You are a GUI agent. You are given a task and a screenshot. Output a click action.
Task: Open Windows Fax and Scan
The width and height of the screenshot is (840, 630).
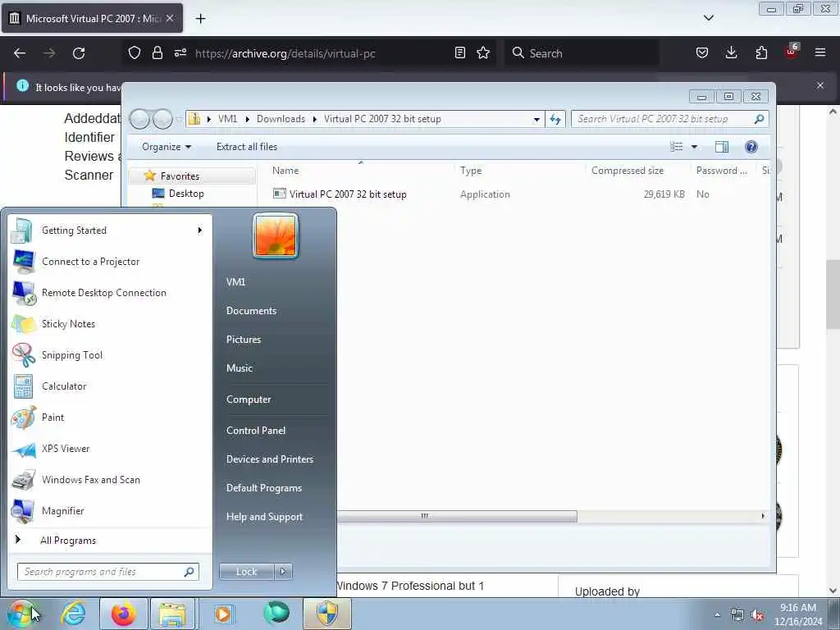90,479
